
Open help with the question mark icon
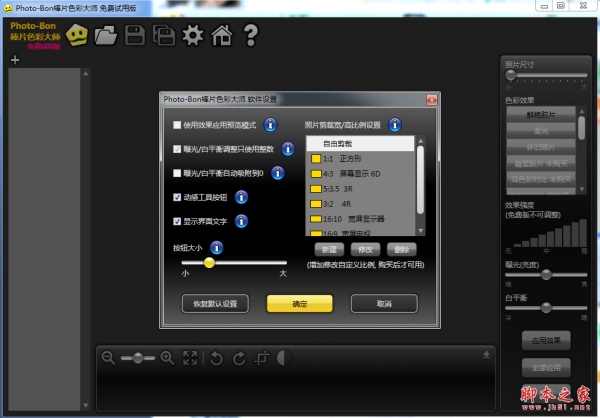tap(251, 36)
